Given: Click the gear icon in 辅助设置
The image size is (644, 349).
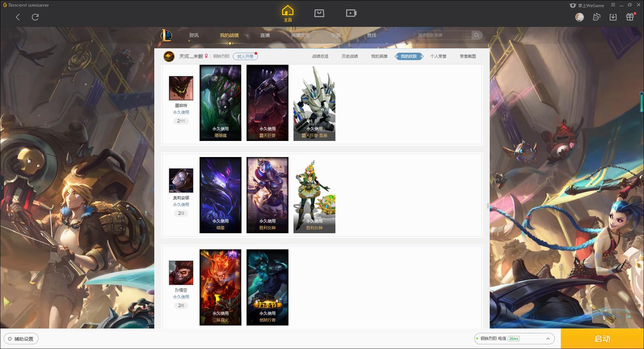Looking at the screenshot, I should tap(10, 339).
